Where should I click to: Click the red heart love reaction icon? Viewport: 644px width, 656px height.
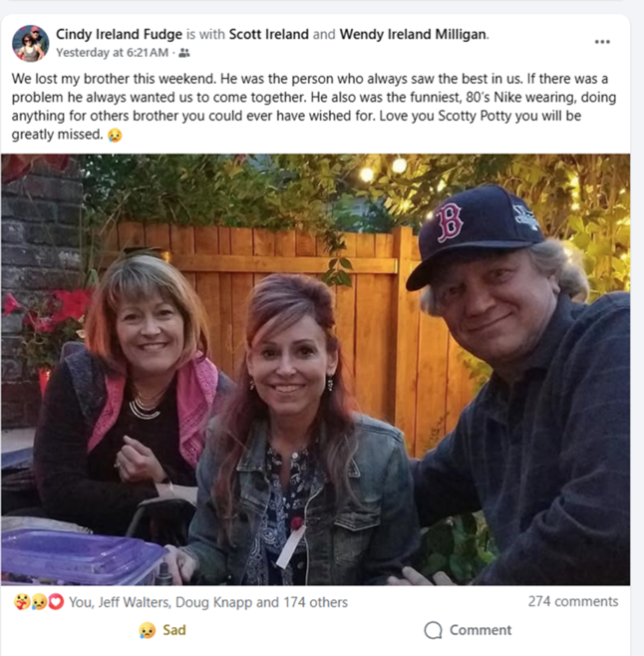pos(56,602)
